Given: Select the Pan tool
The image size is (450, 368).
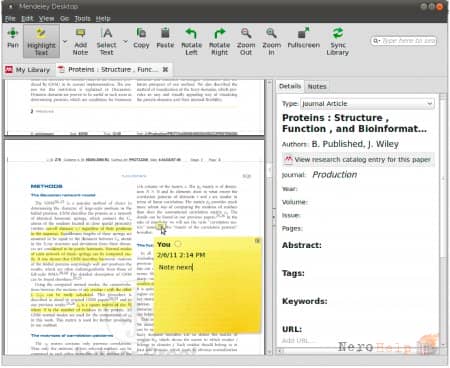Looking at the screenshot, I should pyautogui.click(x=13, y=39).
